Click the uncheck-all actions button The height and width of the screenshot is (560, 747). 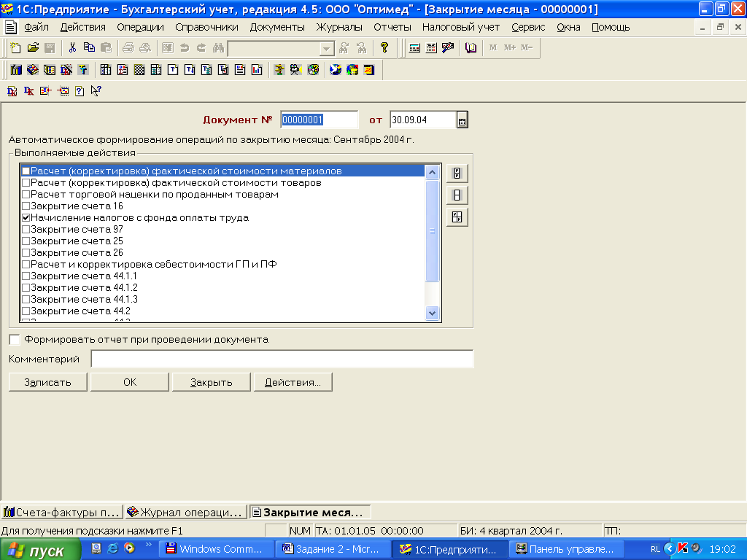point(457,195)
